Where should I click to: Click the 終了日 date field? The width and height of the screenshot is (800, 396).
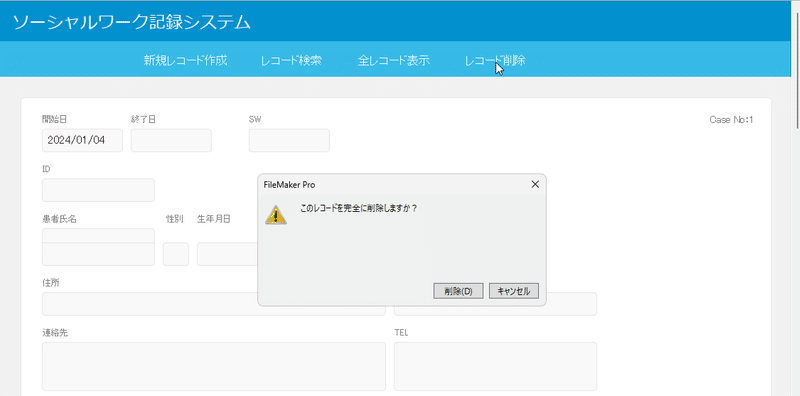[x=171, y=140]
